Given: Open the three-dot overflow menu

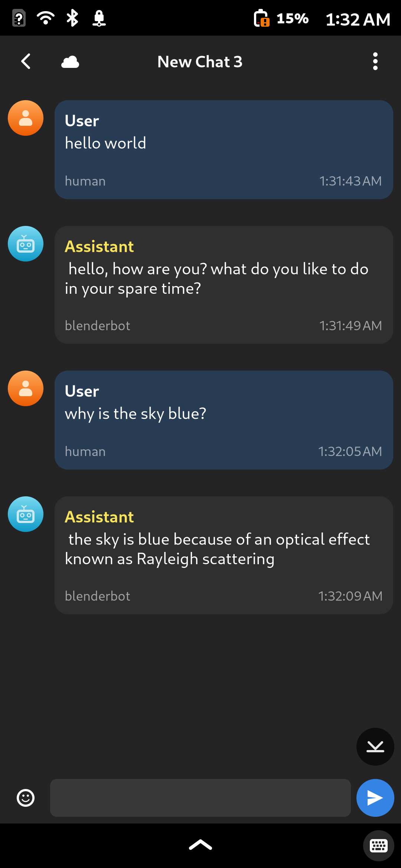Looking at the screenshot, I should (x=375, y=62).
